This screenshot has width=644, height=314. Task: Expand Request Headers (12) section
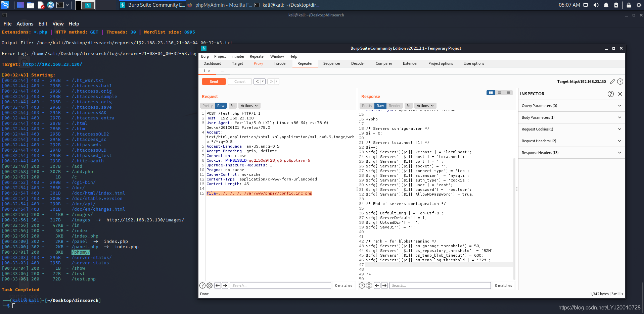pos(571,141)
